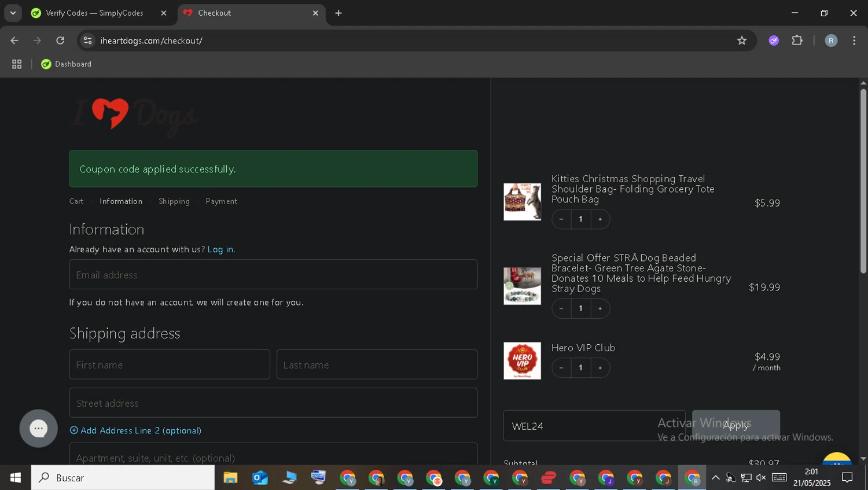This screenshot has width=868, height=490.
Task: Decrease quantity of Hero VIP Club
Action: click(561, 368)
